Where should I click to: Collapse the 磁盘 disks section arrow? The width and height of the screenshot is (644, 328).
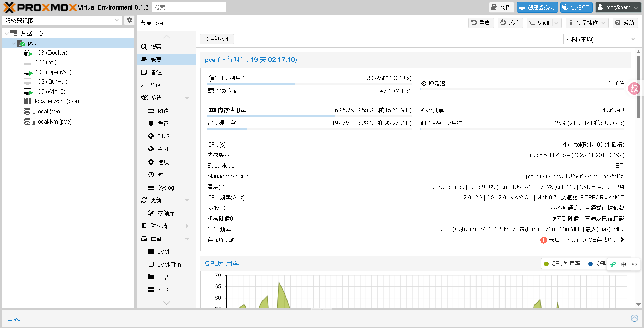[x=187, y=239]
